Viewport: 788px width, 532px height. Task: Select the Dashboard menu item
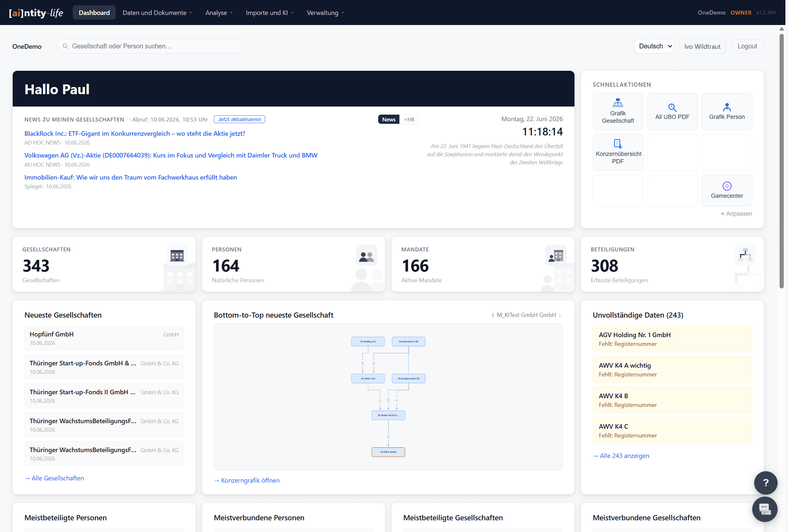tap(94, 13)
